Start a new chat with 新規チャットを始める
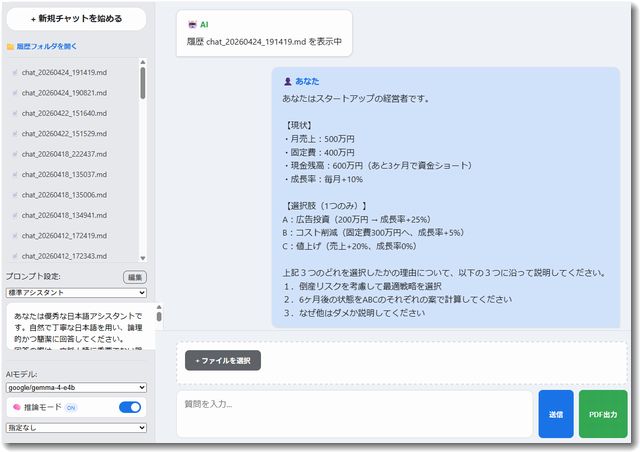 tap(76, 19)
